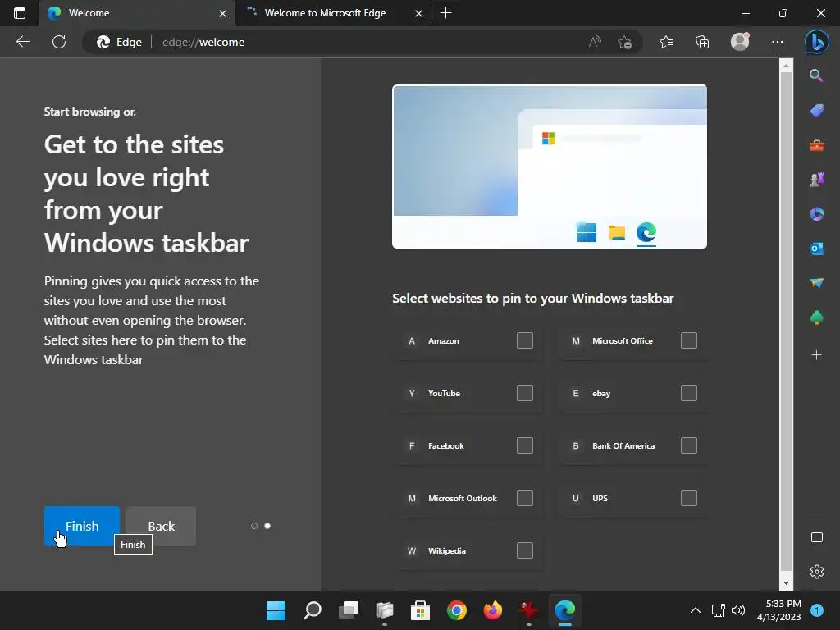The width and height of the screenshot is (840, 630).
Task: Open the green tree sidebar icon
Action: (x=816, y=317)
